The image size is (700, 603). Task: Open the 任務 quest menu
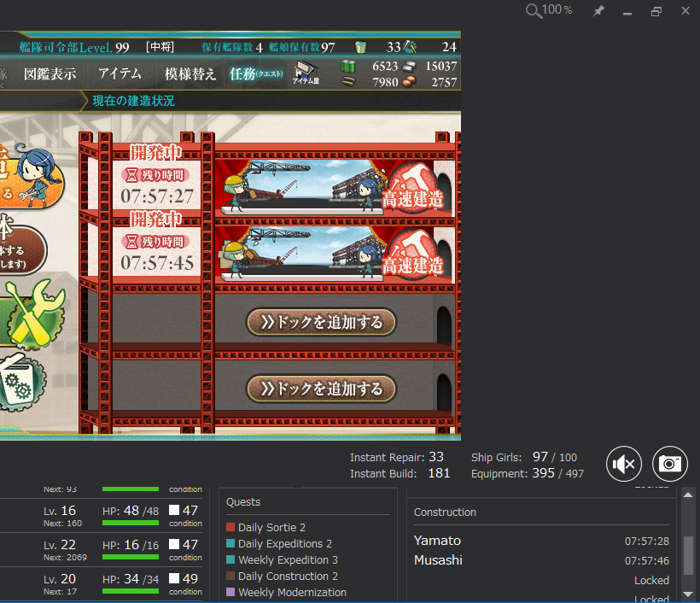[256, 73]
